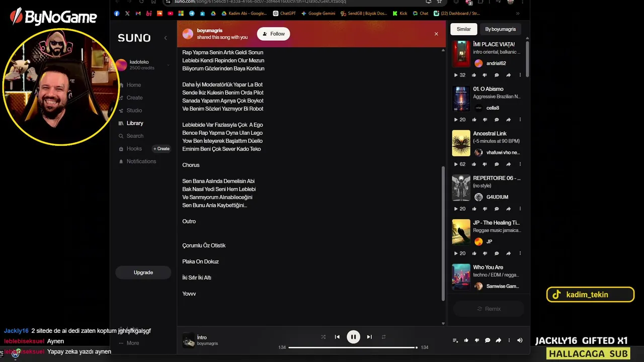Image resolution: width=644 pixels, height=362 pixels.
Task: Open more options for Ancestral Link
Action: tap(520, 164)
